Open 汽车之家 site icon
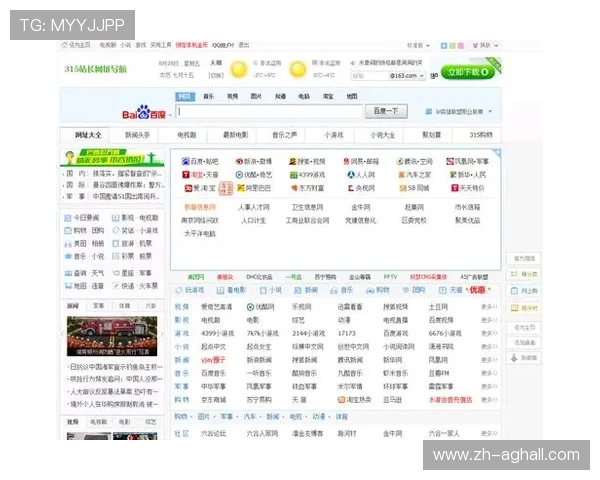Image resolution: width=600 pixels, height=480 pixels. click(x=402, y=175)
